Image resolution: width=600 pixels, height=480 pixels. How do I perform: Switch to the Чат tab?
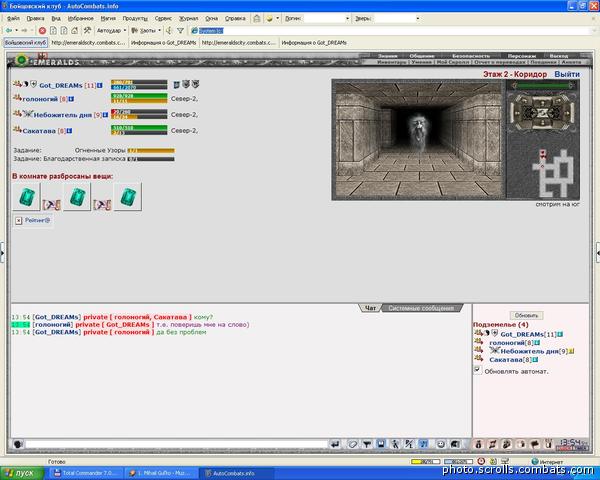click(370, 308)
